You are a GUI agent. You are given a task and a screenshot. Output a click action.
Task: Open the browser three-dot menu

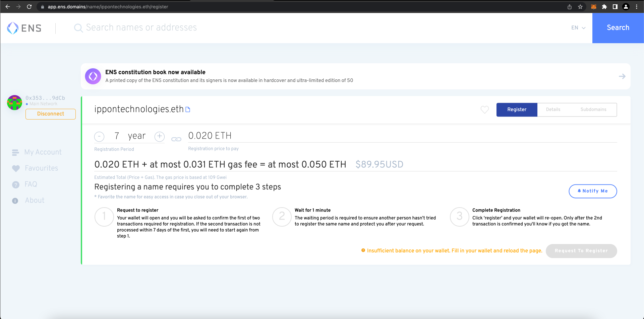[x=637, y=7]
